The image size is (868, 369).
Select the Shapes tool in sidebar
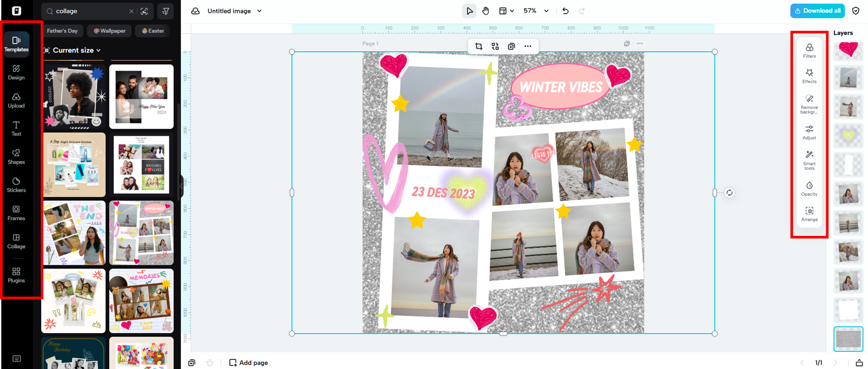(16, 156)
